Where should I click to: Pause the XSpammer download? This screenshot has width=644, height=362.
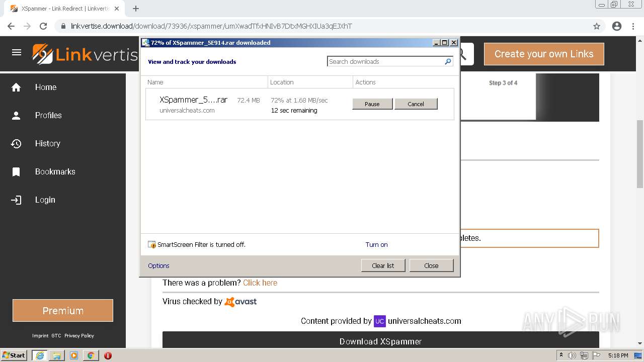click(372, 104)
